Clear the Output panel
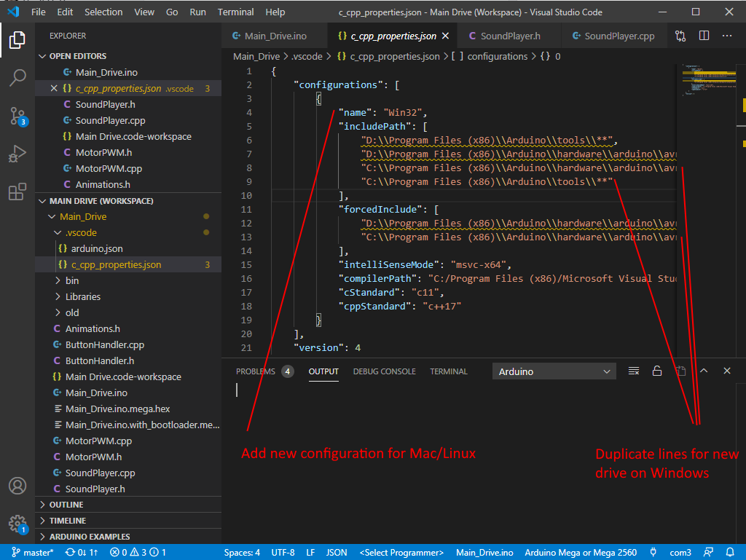Viewport: 746px width, 560px height. pyautogui.click(x=634, y=371)
